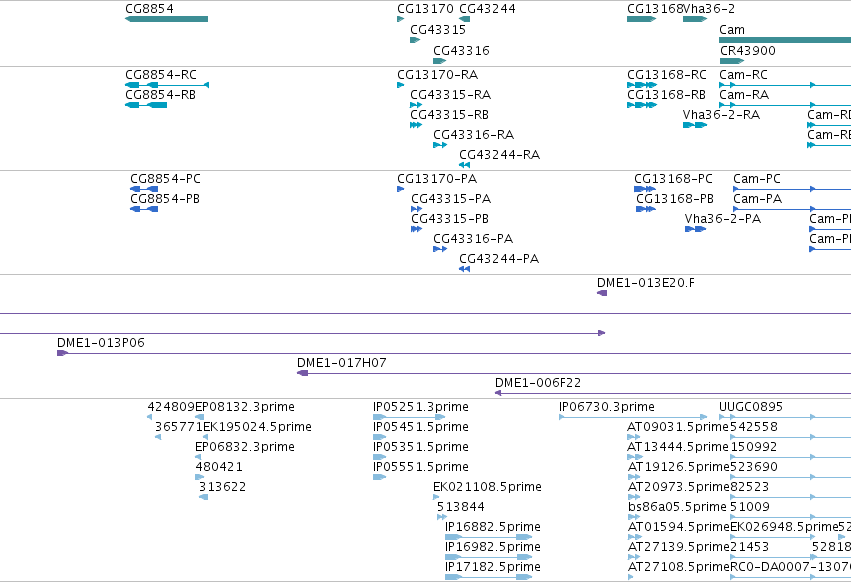Viewport: 851px width, 582px height.
Task: Select the DME1-006F22 clone feature
Action: click(673, 393)
